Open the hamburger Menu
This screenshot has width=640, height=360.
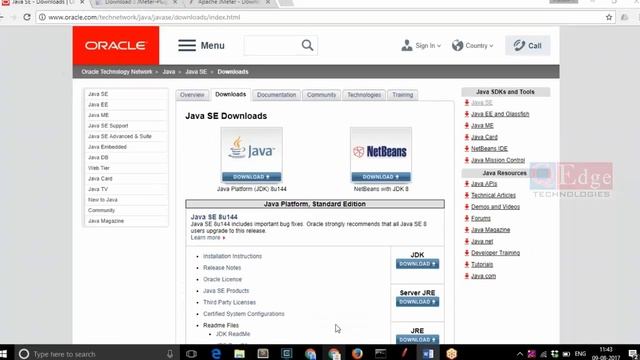coord(201,45)
